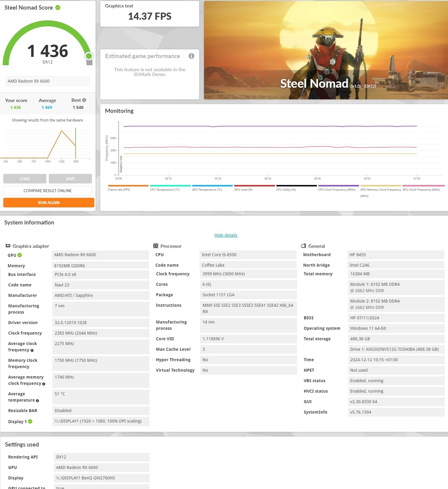The image size is (448, 489).
Task: Toggle the GPU Temperature legend series
Action: click(207, 189)
